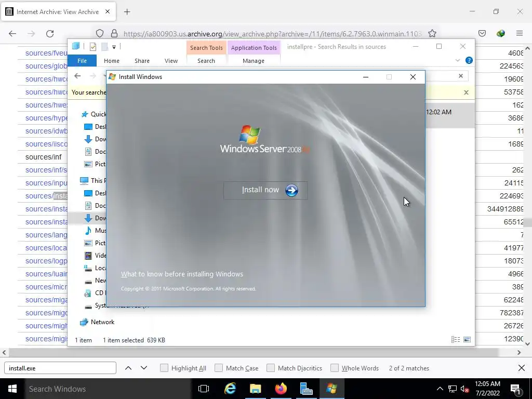Screen dimensions: 532x399
Task: Click the Properties icon in Quick Access Toolbar
Action: click(93, 47)
